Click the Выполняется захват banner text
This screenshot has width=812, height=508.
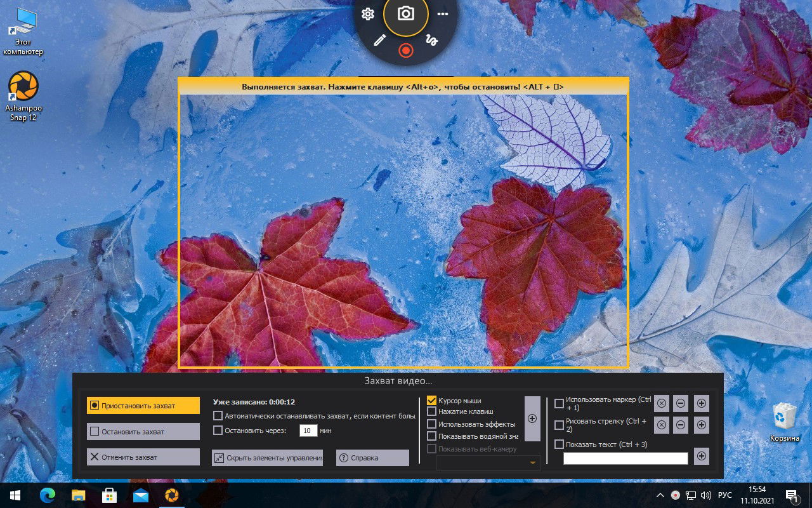(403, 86)
